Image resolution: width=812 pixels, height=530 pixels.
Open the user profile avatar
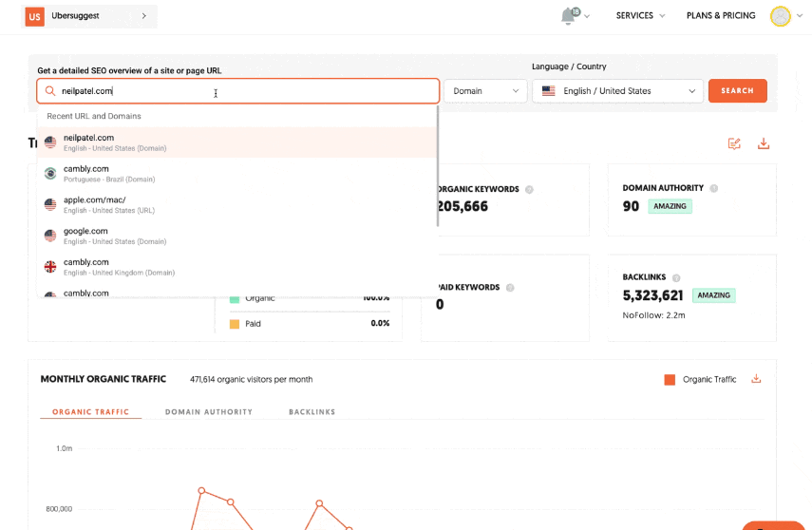tap(780, 16)
